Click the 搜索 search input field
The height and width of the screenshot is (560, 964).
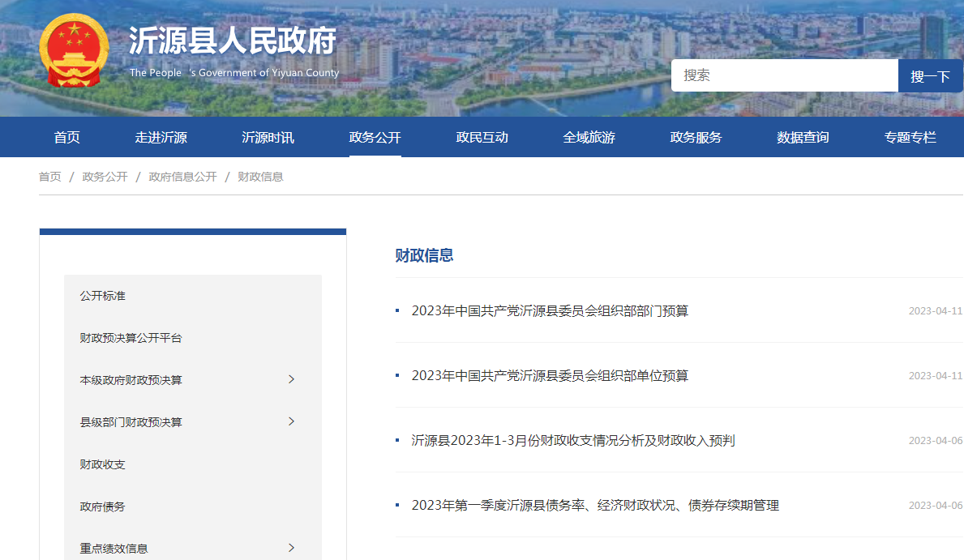pyautogui.click(x=784, y=75)
